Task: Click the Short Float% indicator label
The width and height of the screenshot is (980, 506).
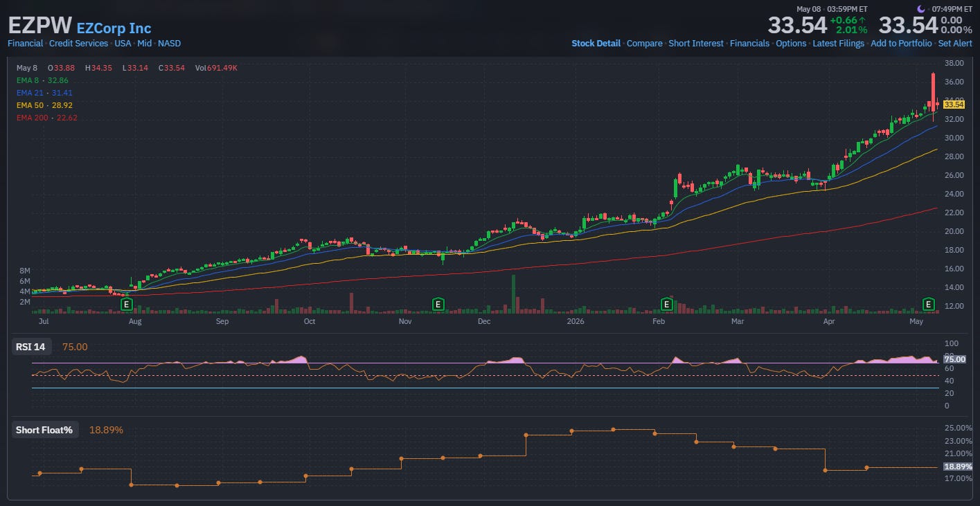Action: pyautogui.click(x=44, y=430)
